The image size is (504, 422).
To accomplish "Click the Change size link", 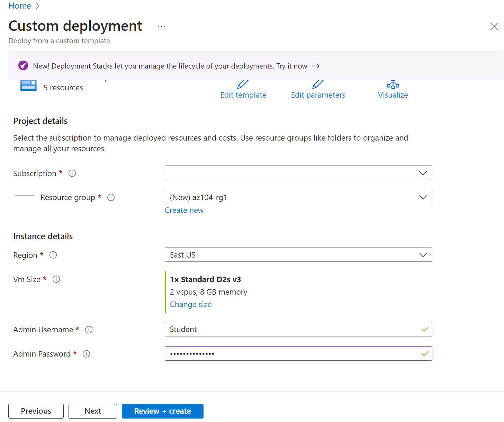I will pos(190,305).
